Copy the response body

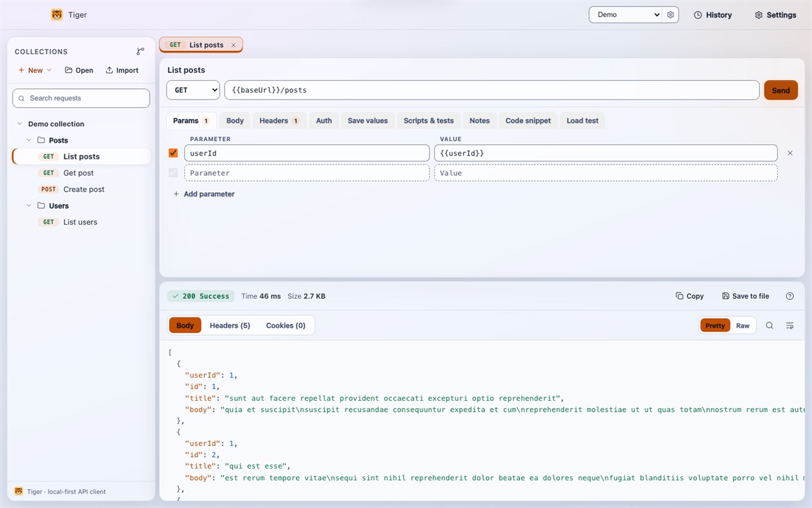[689, 296]
